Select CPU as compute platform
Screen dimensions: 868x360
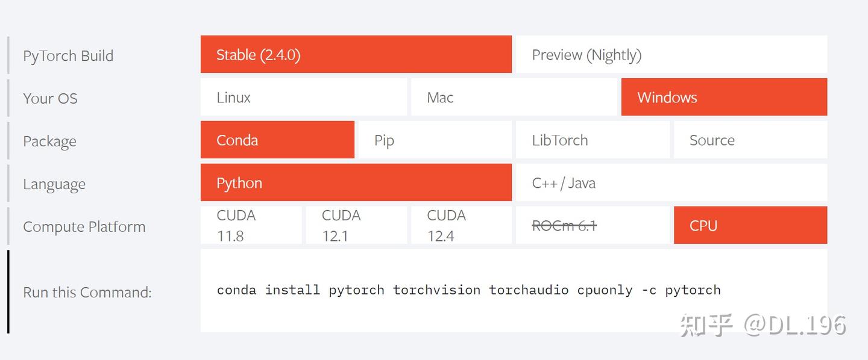750,226
